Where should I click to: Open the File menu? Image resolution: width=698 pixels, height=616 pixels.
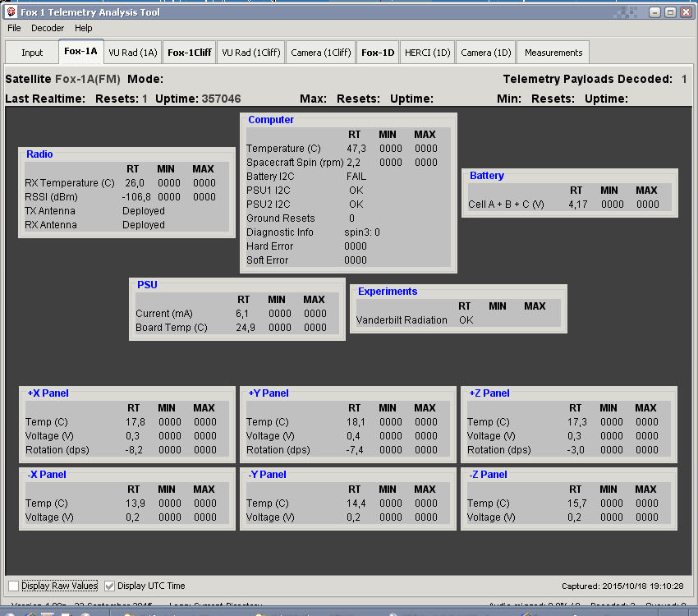pyautogui.click(x=14, y=28)
